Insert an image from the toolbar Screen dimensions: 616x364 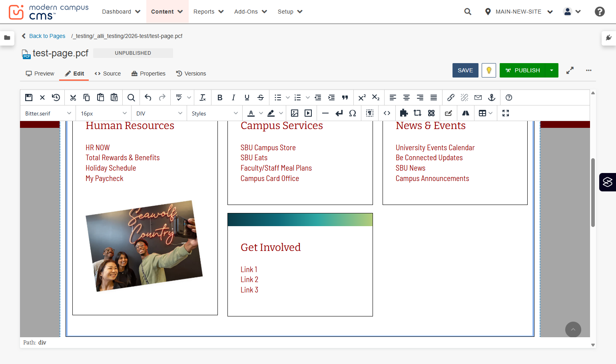click(295, 113)
